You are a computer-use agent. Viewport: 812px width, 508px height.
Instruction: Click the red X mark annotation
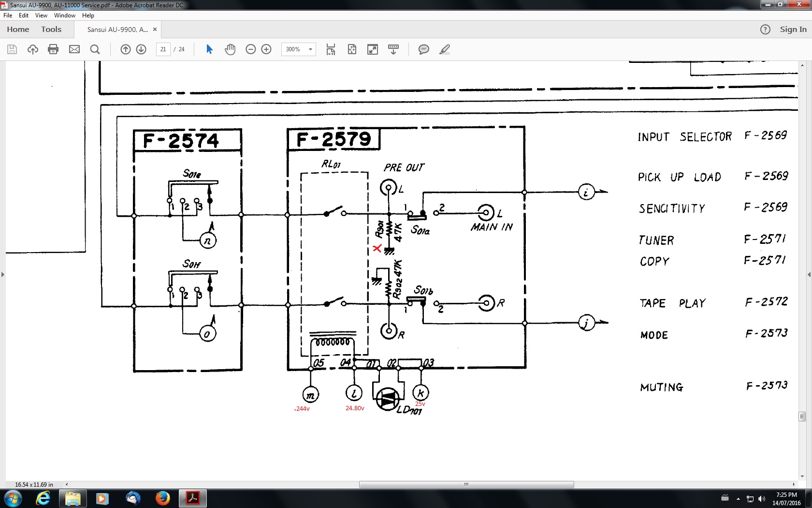click(x=377, y=248)
